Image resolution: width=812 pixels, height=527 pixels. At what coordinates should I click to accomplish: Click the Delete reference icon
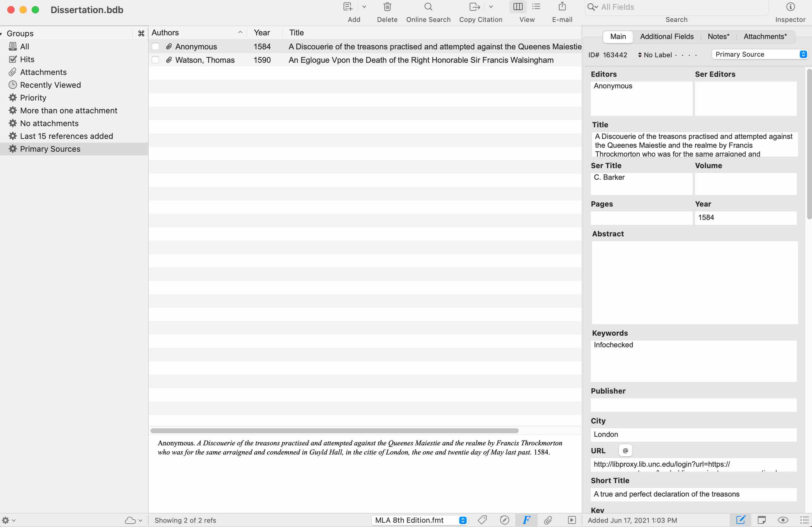pos(387,7)
